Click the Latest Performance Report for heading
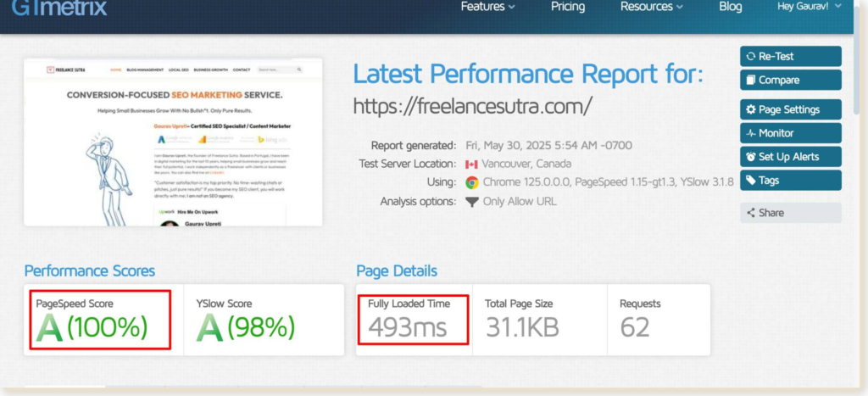The height and width of the screenshot is (396, 868). [x=528, y=74]
